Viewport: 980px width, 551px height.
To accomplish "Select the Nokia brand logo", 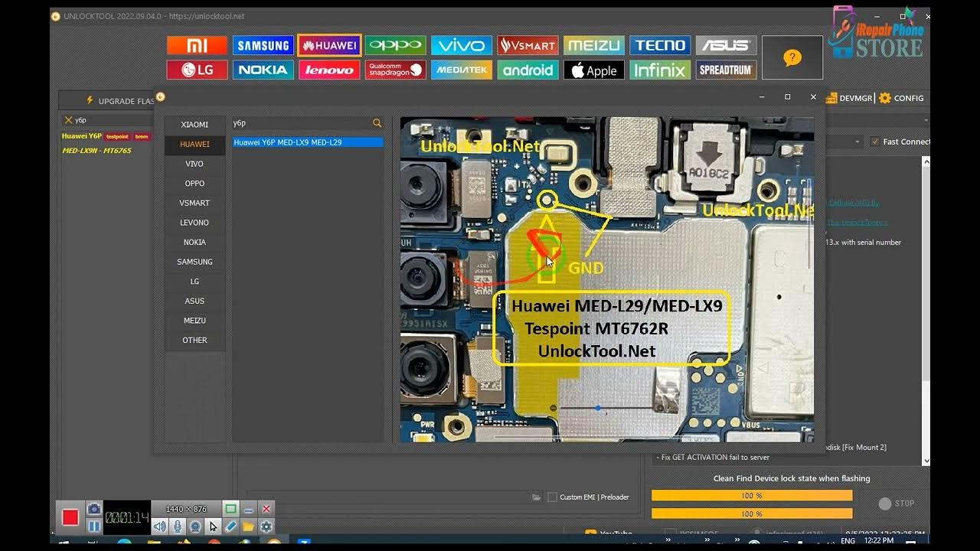I will click(x=263, y=70).
